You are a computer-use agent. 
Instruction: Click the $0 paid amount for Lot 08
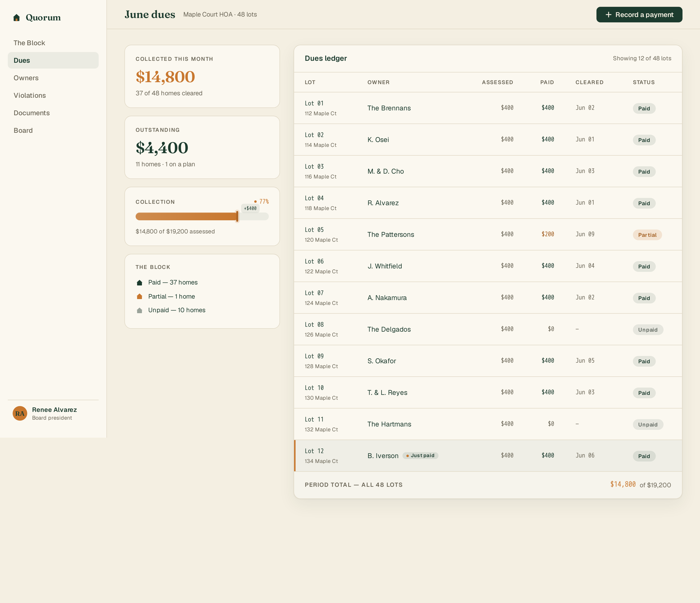tap(551, 329)
